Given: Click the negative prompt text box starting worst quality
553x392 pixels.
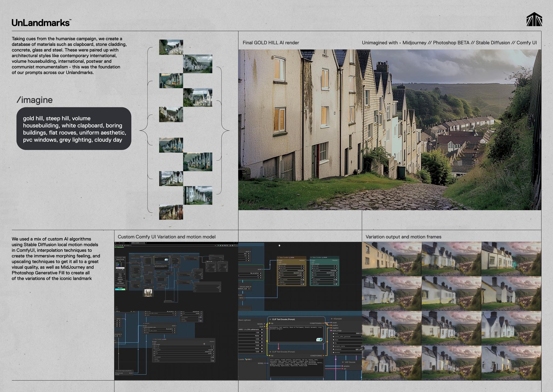Looking at the screenshot, I should click(x=296, y=367).
